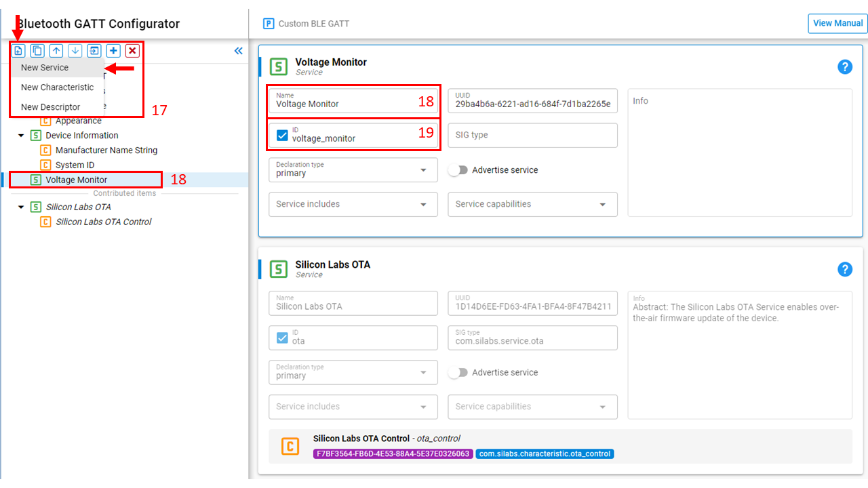Click the service icon next to Device Information
This screenshot has width=868, height=488.
pos(36,136)
